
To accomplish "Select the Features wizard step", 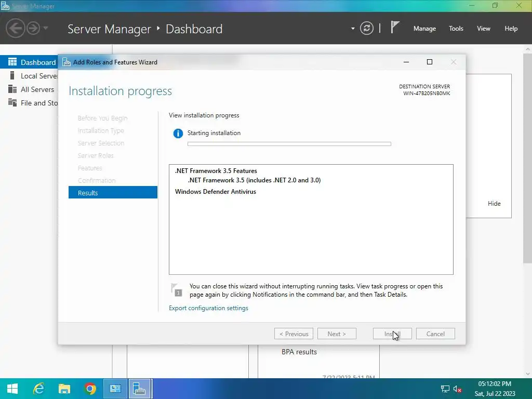I will click(x=90, y=168).
